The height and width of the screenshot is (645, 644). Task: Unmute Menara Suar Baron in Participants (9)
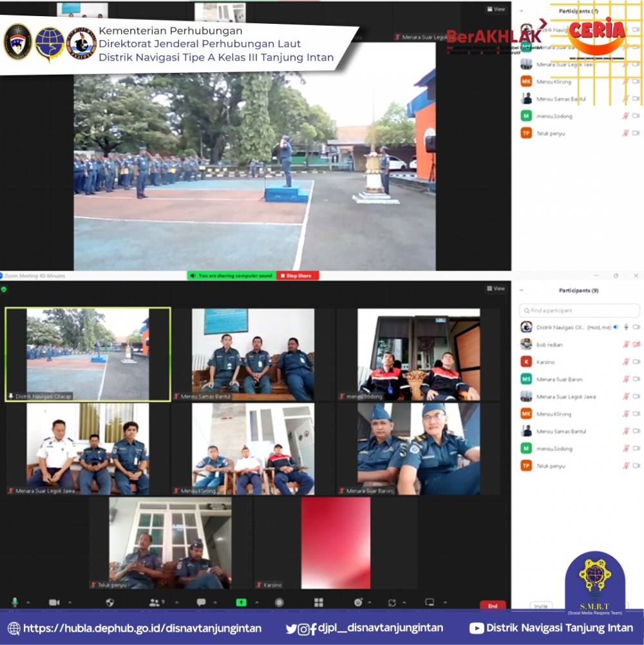[x=626, y=380]
